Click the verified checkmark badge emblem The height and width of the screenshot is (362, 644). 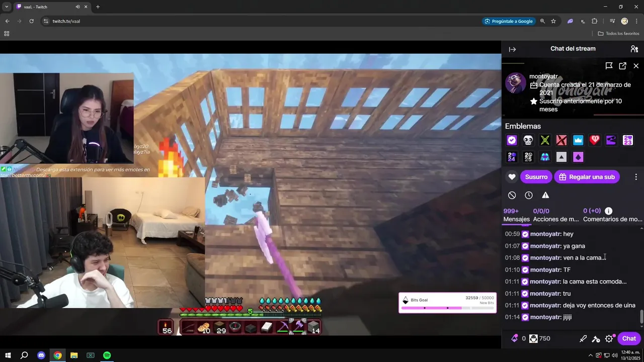click(512, 140)
